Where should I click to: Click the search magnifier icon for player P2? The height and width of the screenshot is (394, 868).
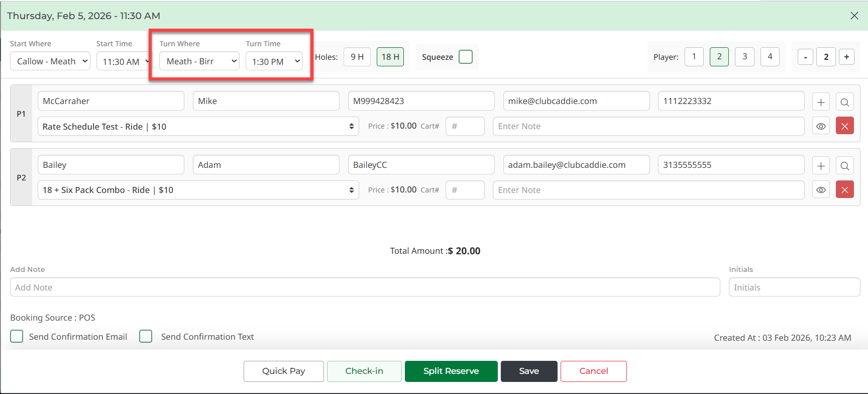[x=844, y=165]
